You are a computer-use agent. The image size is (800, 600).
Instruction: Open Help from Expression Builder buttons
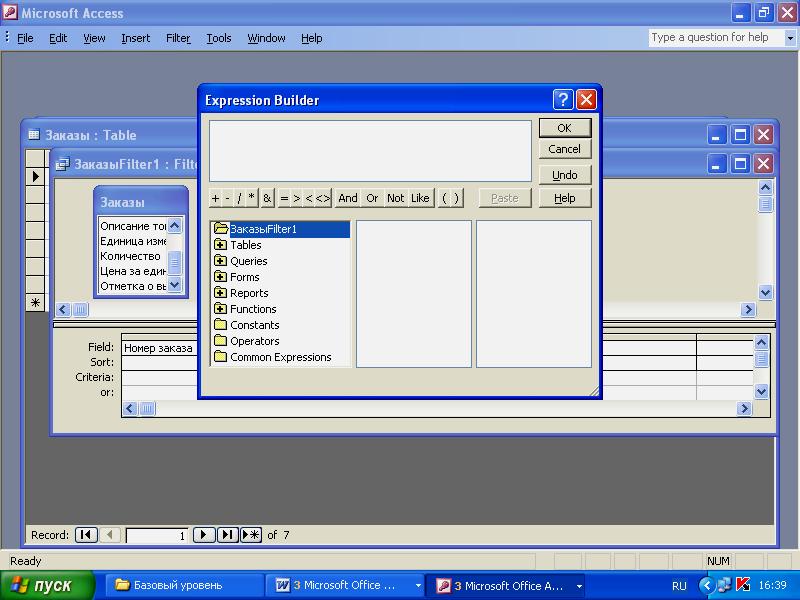point(565,198)
